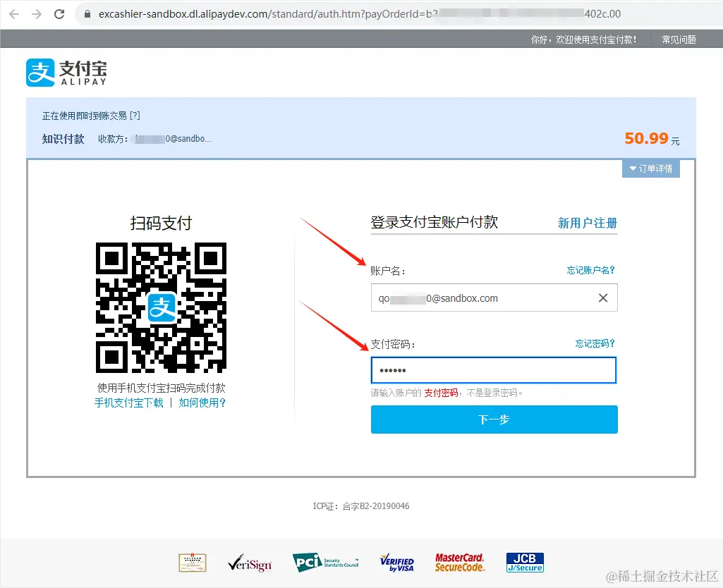Image resolution: width=723 pixels, height=588 pixels.
Task: Open the 手机支付宝下载 link
Action: [128, 403]
